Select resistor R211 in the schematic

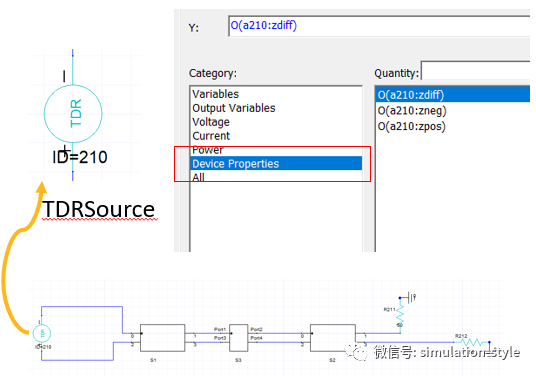(400, 315)
